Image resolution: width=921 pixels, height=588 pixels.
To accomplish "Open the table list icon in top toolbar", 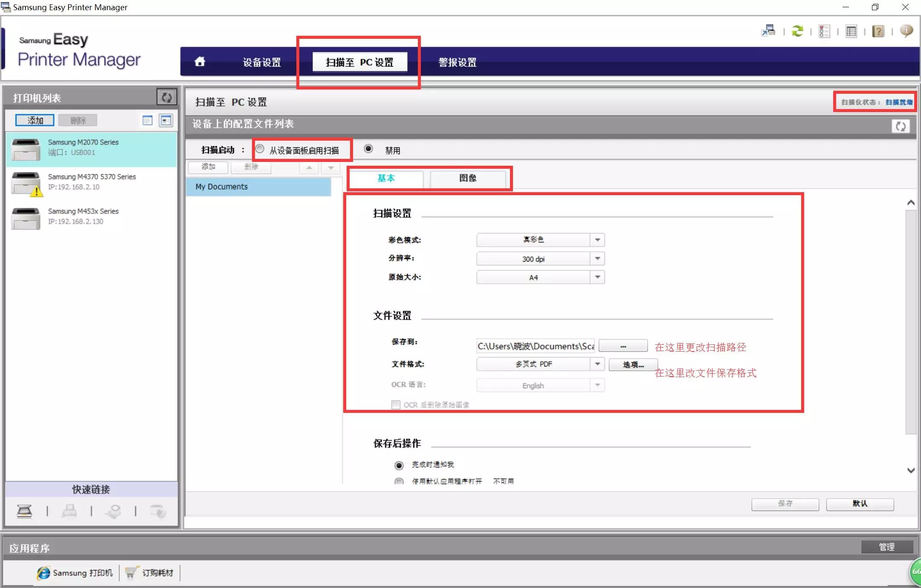I will pyautogui.click(x=851, y=31).
